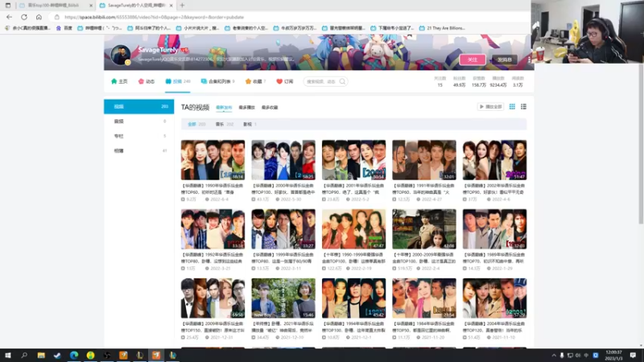Open the notification center icon
This screenshot has height=362, width=644.
[x=633, y=355]
